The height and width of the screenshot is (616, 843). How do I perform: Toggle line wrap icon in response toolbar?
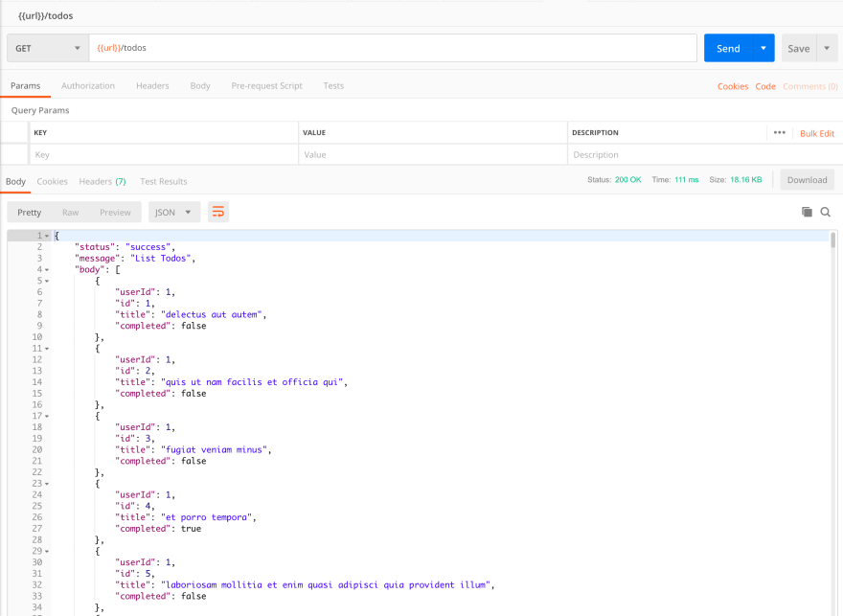point(218,212)
